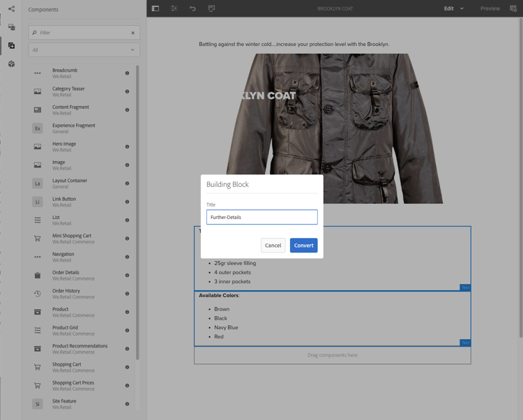
Task: Show info for Product component
Action: (127, 312)
